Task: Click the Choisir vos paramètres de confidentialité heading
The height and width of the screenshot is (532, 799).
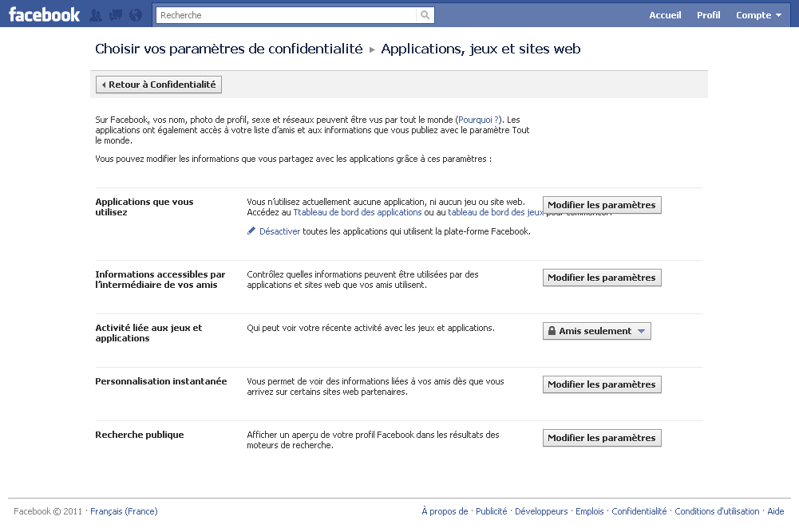Action: [229, 49]
